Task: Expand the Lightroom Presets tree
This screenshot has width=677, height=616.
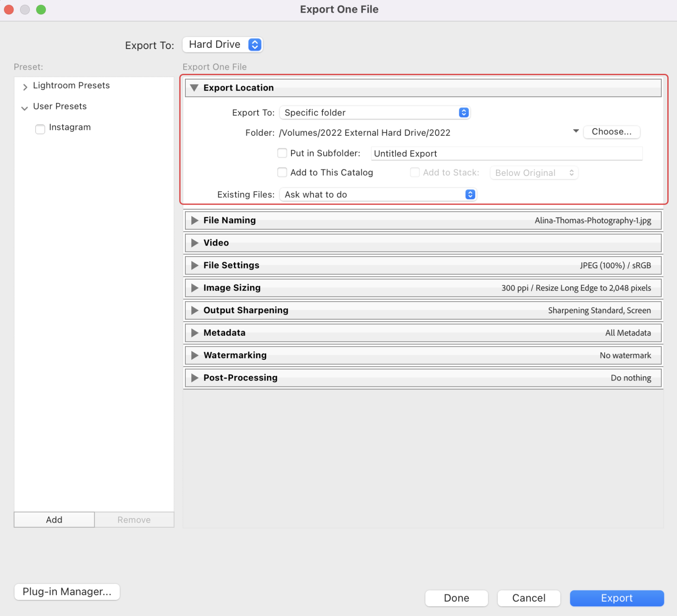Action: (x=25, y=87)
